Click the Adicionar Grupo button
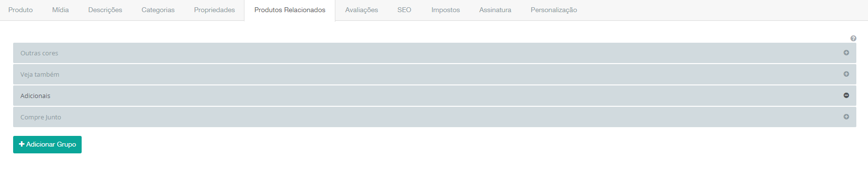868x182 pixels. [47, 145]
